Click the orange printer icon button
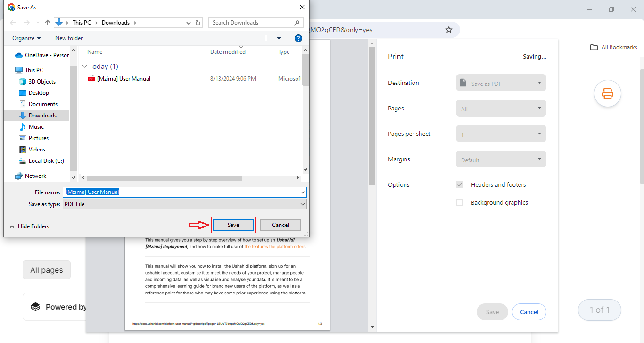The width and height of the screenshot is (644, 343). click(x=607, y=94)
